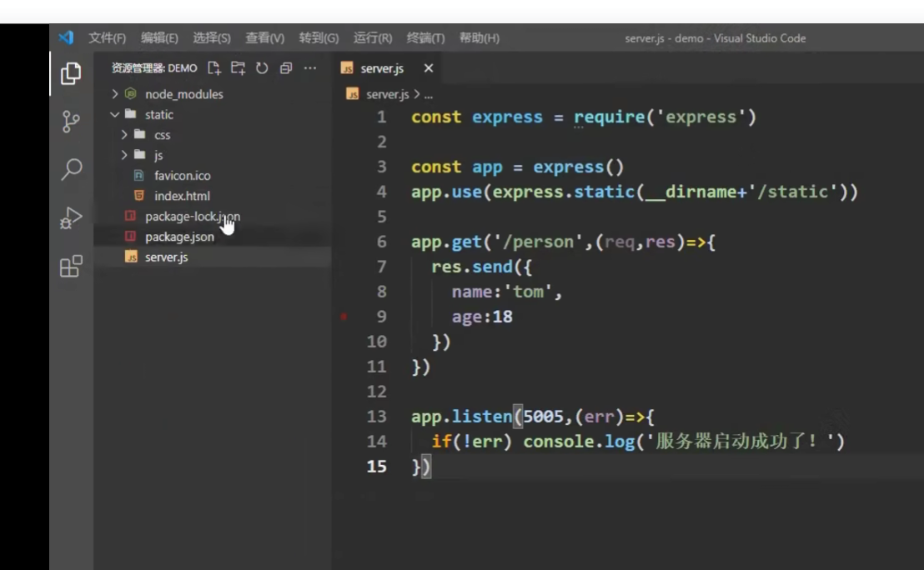Screen dimensions: 924x570
Task: Open the 终端(T) menu
Action: point(425,38)
